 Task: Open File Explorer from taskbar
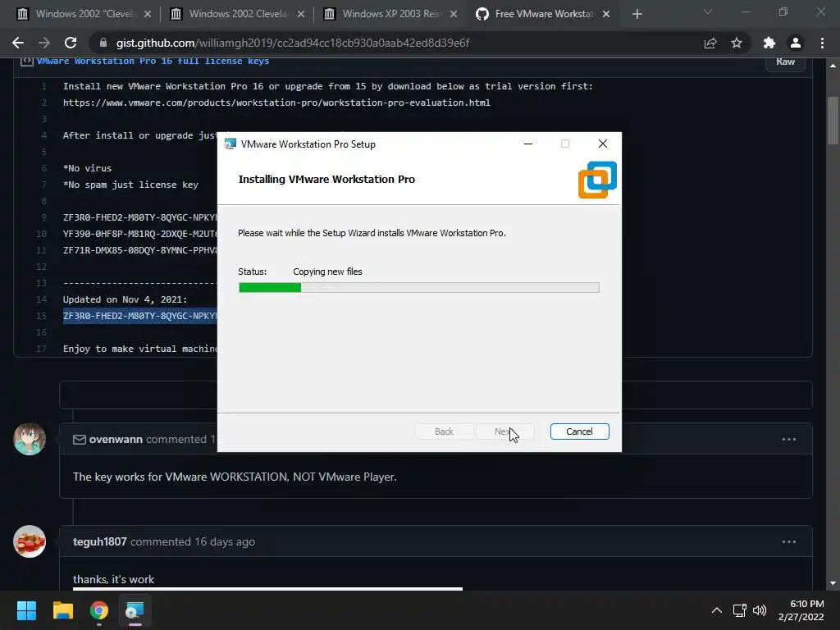coord(62,610)
